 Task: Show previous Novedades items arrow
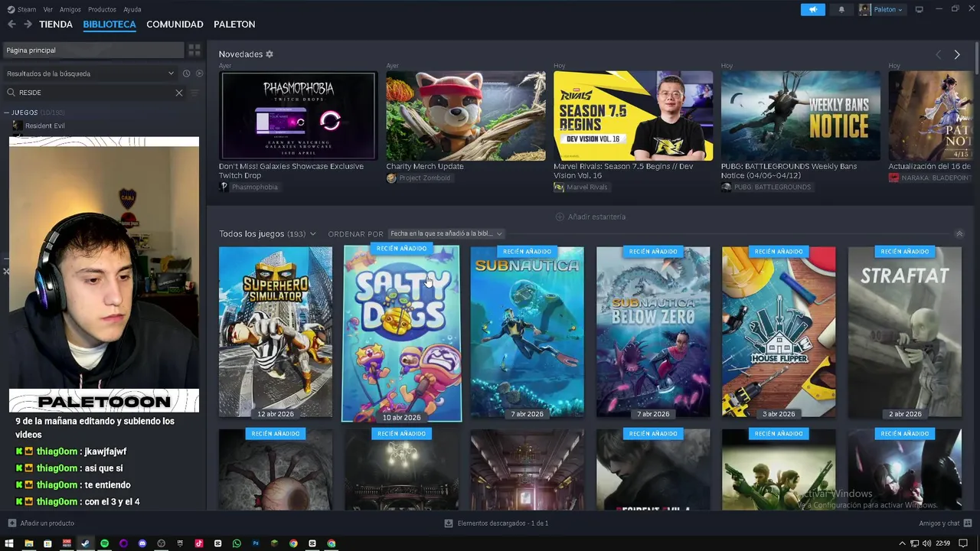(x=939, y=54)
